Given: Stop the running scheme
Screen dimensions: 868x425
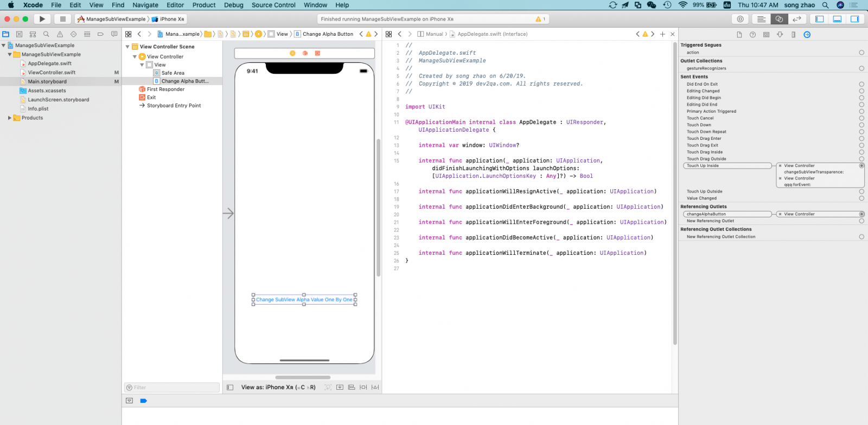Looking at the screenshot, I should coord(62,19).
